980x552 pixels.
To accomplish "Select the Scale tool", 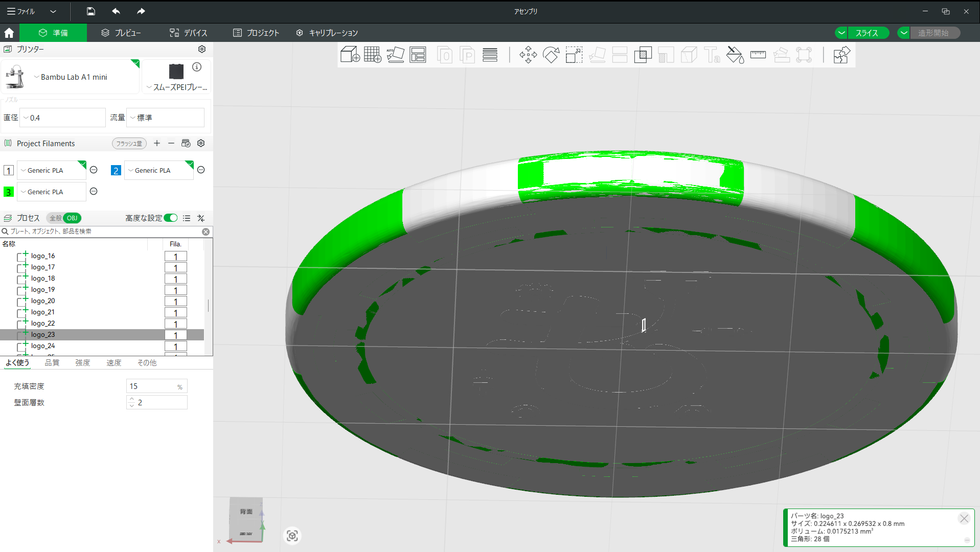I will pyautogui.click(x=574, y=55).
